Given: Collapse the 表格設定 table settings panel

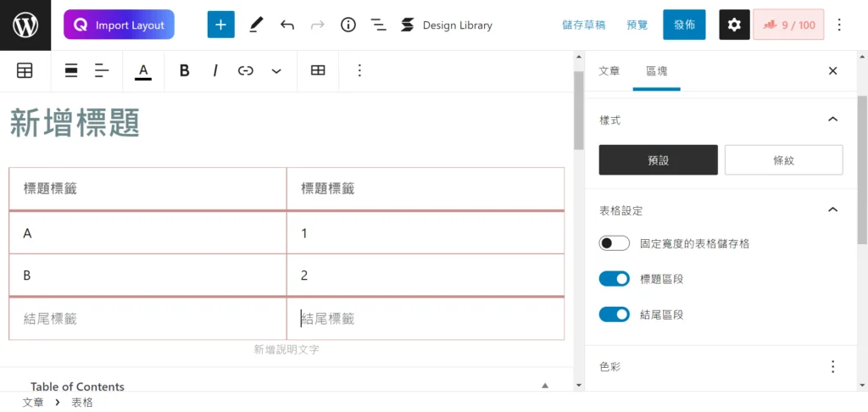Looking at the screenshot, I should 832,210.
